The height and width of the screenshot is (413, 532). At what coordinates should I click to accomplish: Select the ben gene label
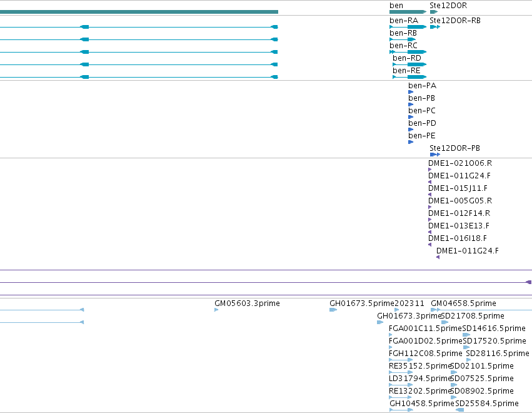coord(396,6)
